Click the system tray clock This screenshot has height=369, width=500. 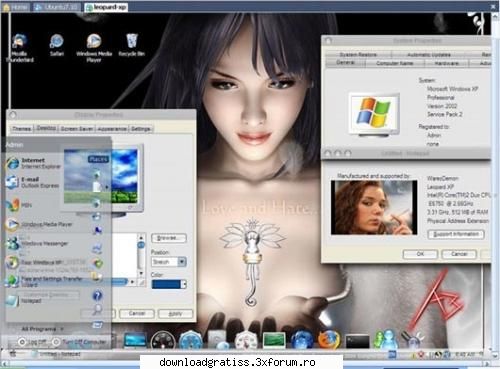pos(465,355)
